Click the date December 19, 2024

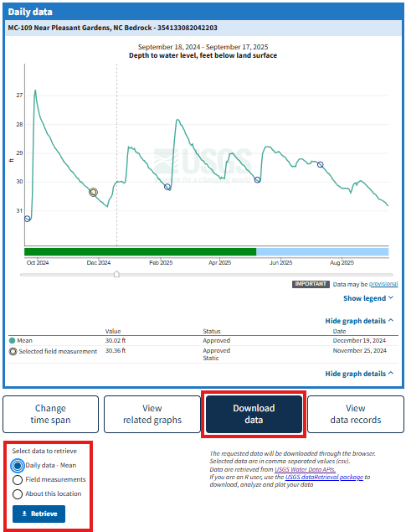pos(359,340)
